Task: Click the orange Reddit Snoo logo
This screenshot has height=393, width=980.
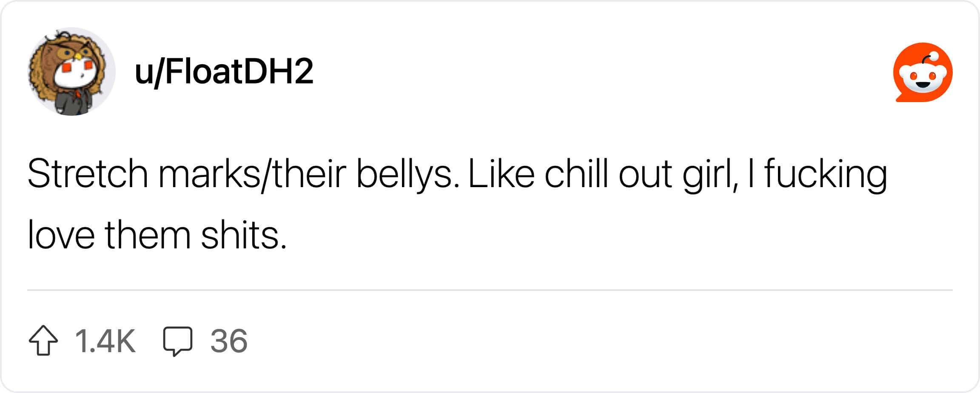Action: pyautogui.click(x=923, y=72)
